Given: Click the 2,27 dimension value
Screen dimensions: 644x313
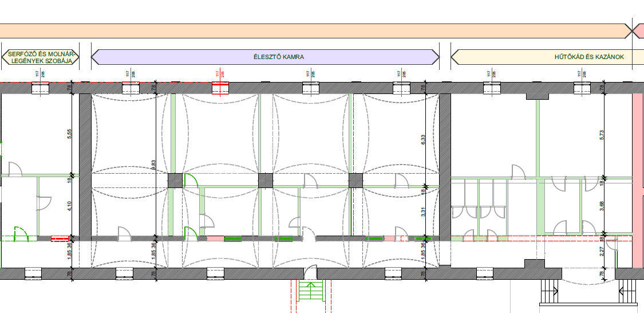Looking at the screenshot, I should click(x=601, y=251).
